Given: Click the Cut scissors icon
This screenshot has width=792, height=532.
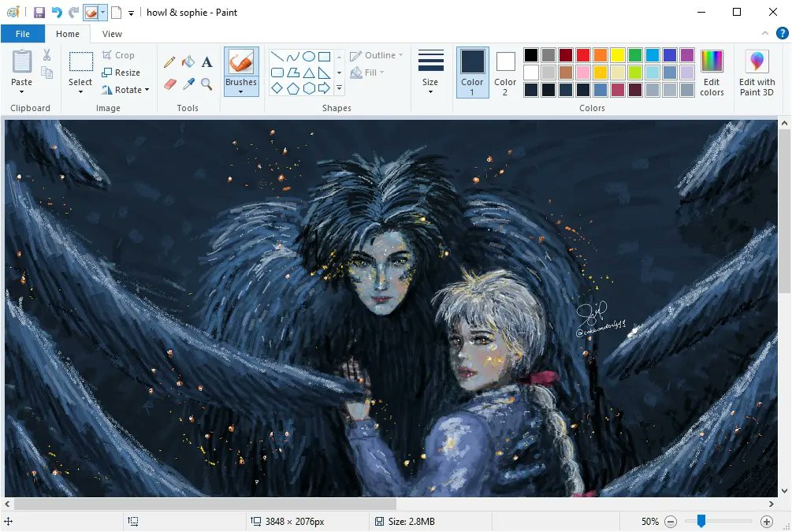Looking at the screenshot, I should (47, 54).
